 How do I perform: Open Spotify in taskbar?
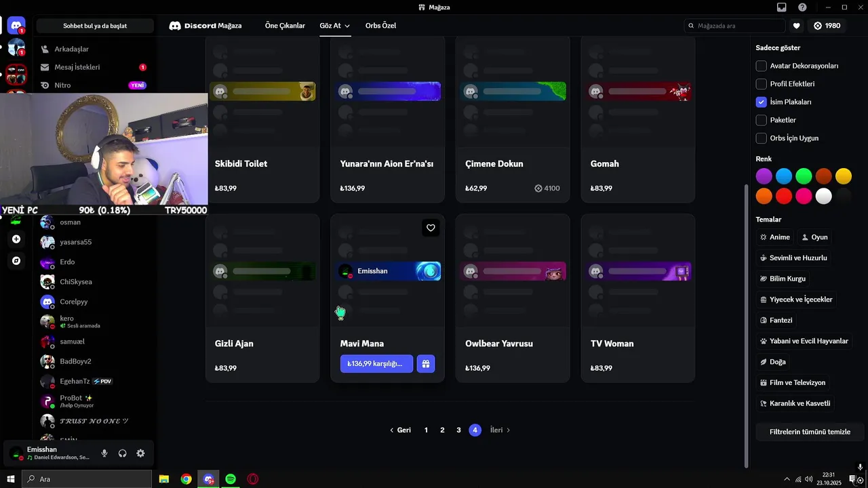tap(231, 479)
